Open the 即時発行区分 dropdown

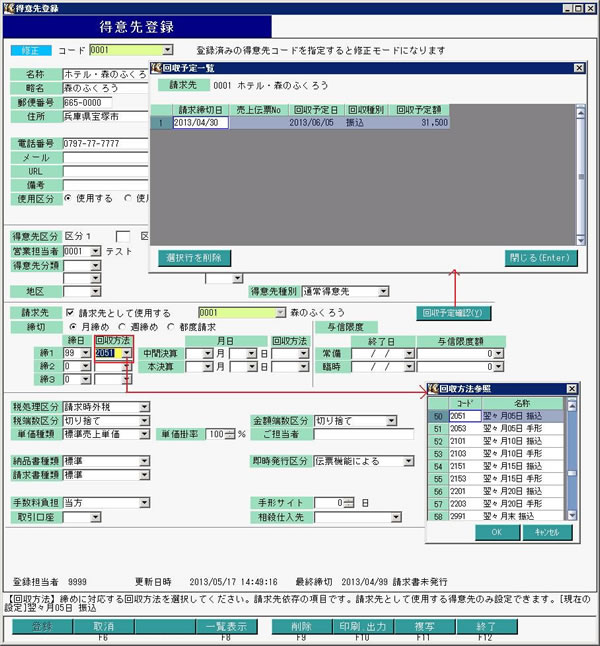[x=408, y=461]
